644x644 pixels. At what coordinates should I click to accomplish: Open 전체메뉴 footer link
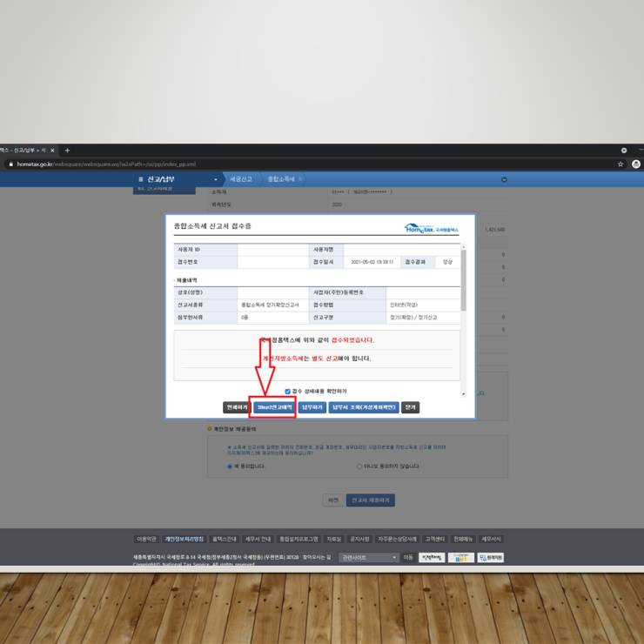[x=463, y=539]
